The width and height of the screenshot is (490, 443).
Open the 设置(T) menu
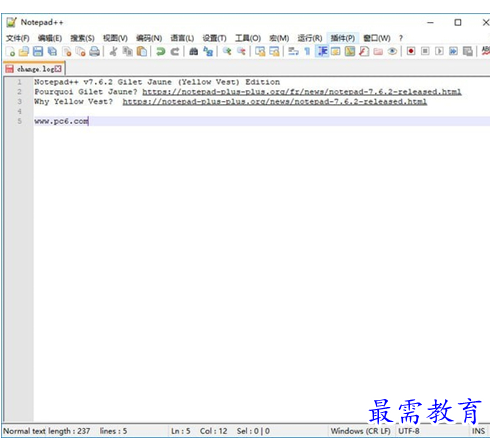point(215,38)
